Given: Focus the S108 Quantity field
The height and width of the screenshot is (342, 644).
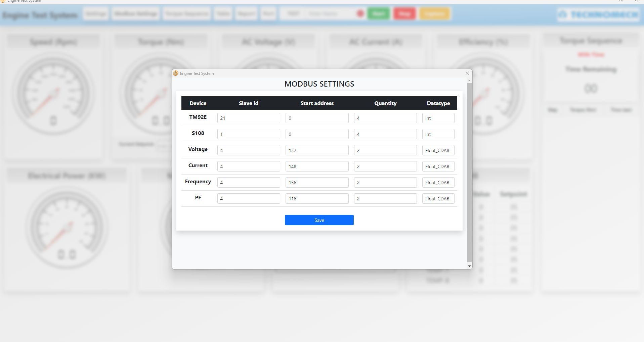Looking at the screenshot, I should (385, 134).
